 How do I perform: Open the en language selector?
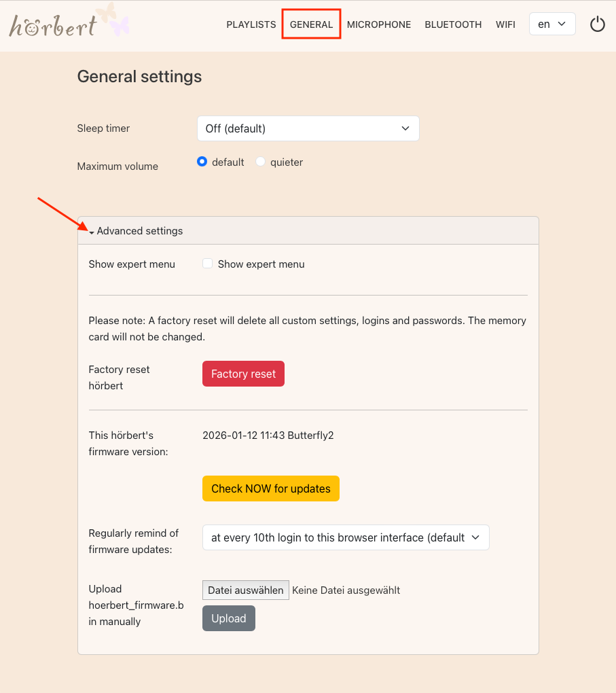551,24
